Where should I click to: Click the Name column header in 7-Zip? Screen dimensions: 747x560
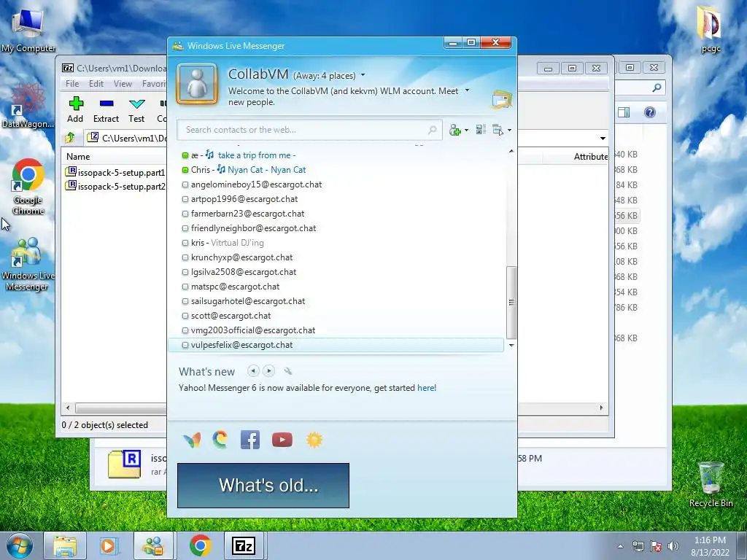pos(78,157)
